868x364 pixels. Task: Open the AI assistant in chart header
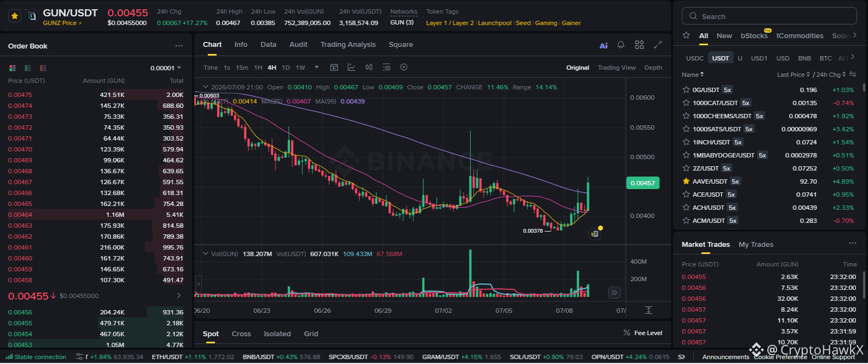point(604,45)
